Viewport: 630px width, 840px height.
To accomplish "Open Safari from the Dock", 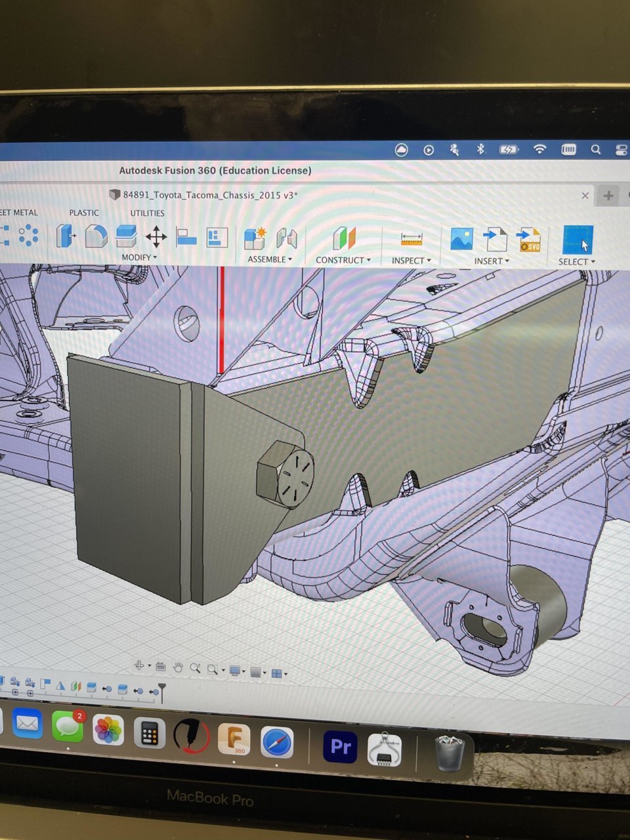I will pos(276,743).
